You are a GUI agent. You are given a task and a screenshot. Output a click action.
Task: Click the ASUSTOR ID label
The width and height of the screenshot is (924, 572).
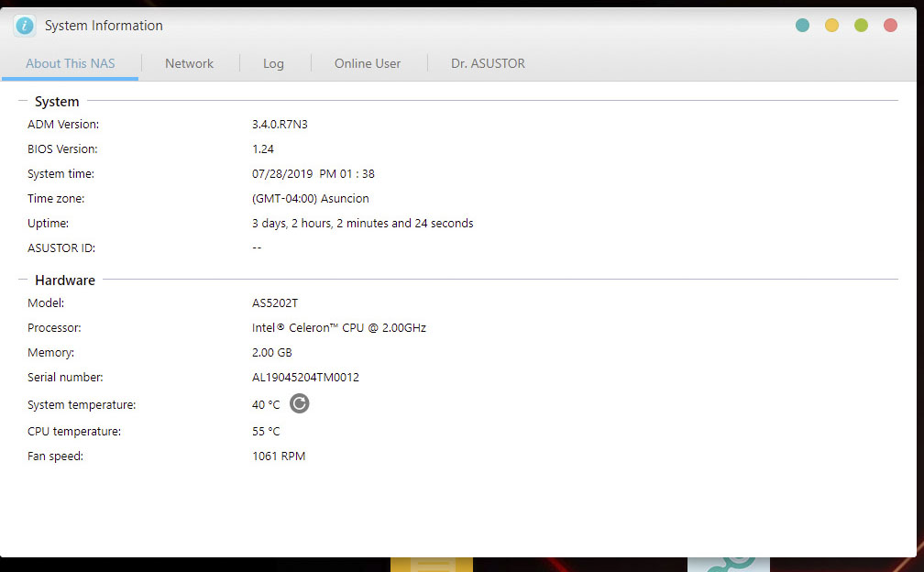(61, 248)
